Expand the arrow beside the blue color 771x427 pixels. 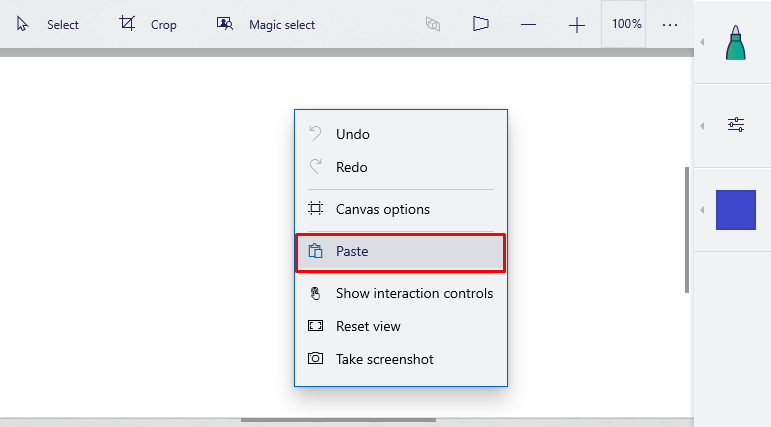pyautogui.click(x=702, y=209)
